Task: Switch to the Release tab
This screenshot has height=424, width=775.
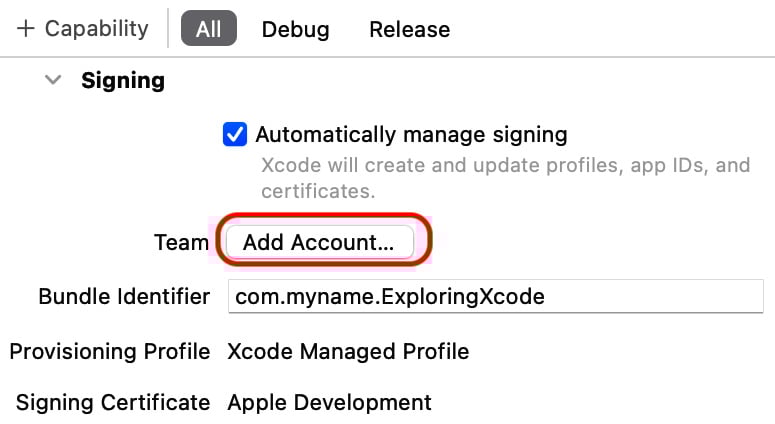Action: (x=410, y=30)
